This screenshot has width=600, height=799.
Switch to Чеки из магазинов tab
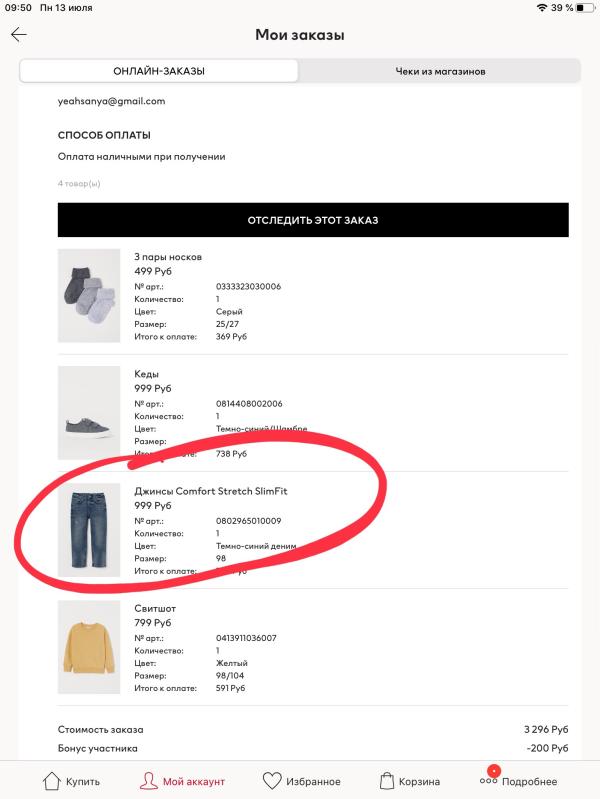[x=439, y=72]
